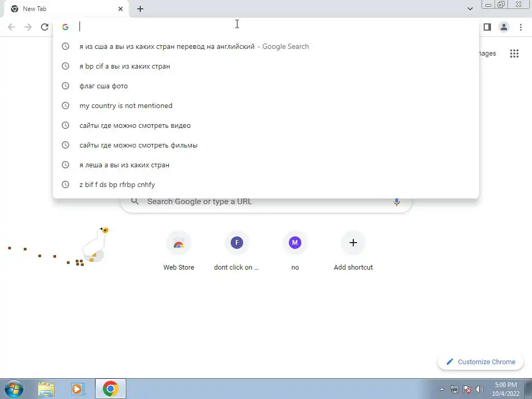Click the Add shortcut button
This screenshot has width=532, height=399.
pyautogui.click(x=353, y=250)
